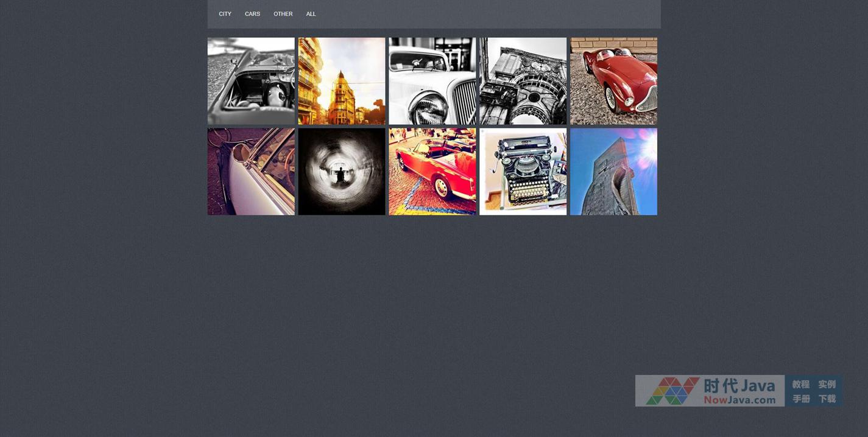Select the CITY filter tab
Image resolution: width=868 pixels, height=437 pixels.
tap(225, 14)
